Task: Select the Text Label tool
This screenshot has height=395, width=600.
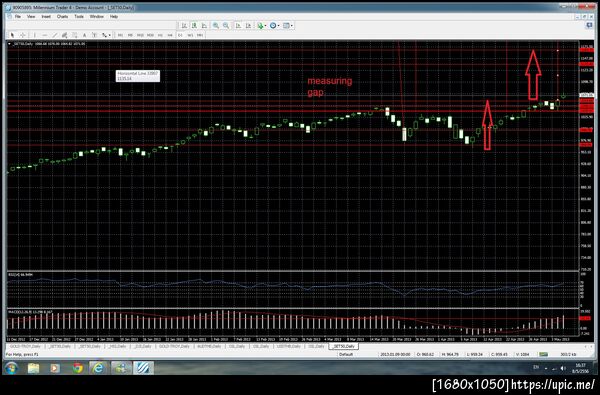Action: coord(94,35)
